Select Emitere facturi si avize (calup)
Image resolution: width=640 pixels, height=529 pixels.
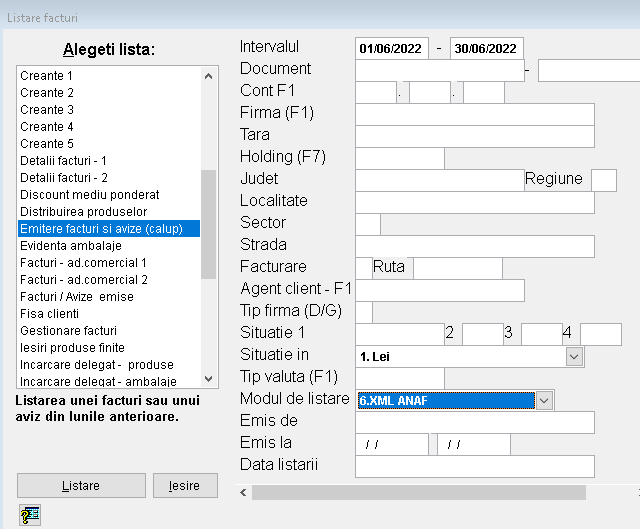pyautogui.click(x=109, y=229)
